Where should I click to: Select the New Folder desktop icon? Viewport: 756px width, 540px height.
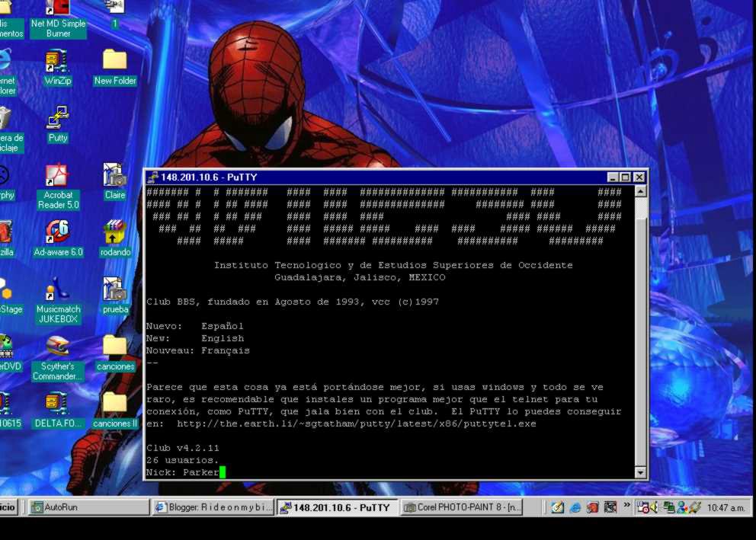[115, 68]
